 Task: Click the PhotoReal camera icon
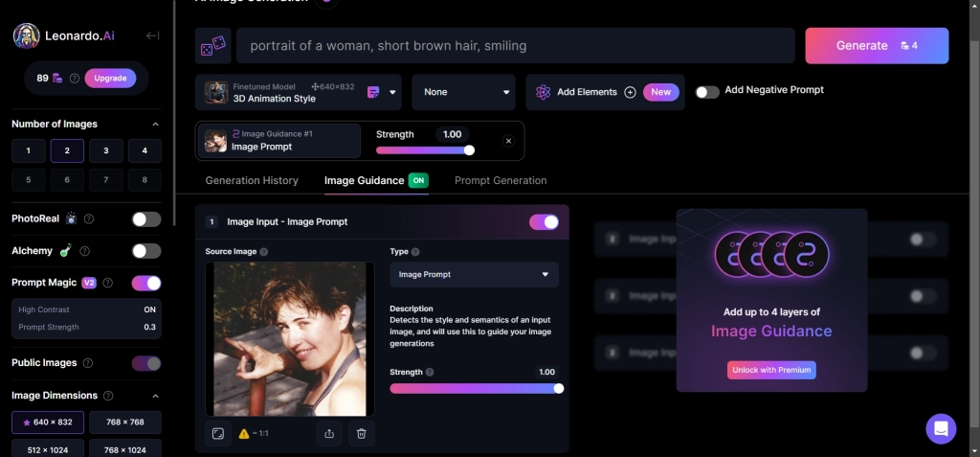tap(71, 218)
